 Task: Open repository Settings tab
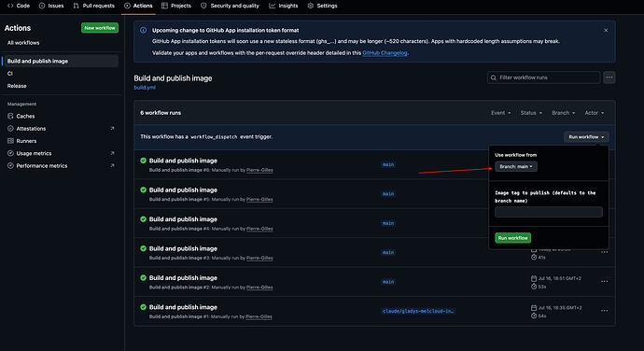[322, 6]
